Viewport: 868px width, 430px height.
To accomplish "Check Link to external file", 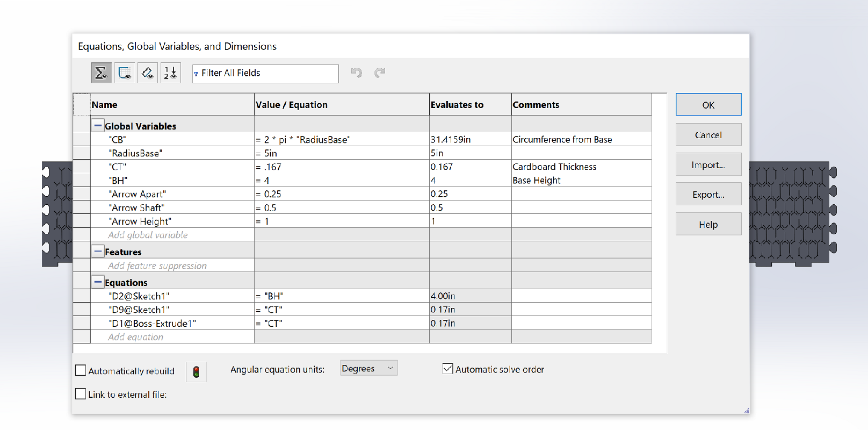I will pyautogui.click(x=81, y=394).
